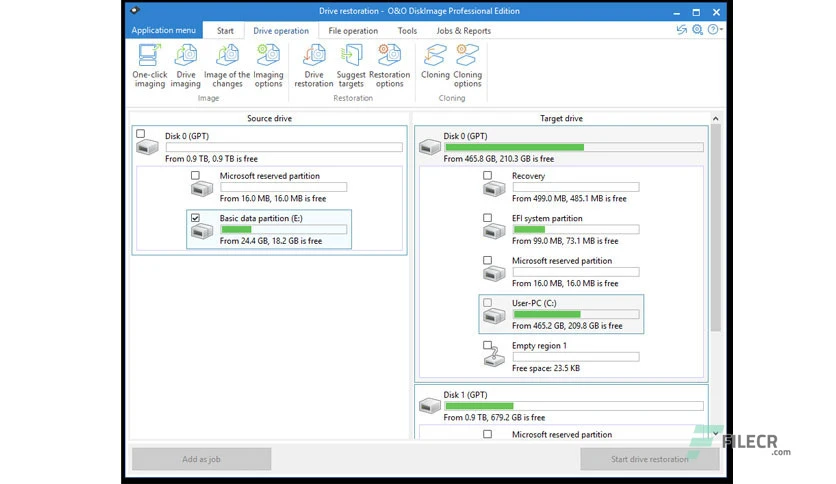Click the User-PC (C:) drive icon
836x484 pixels.
tap(494, 316)
